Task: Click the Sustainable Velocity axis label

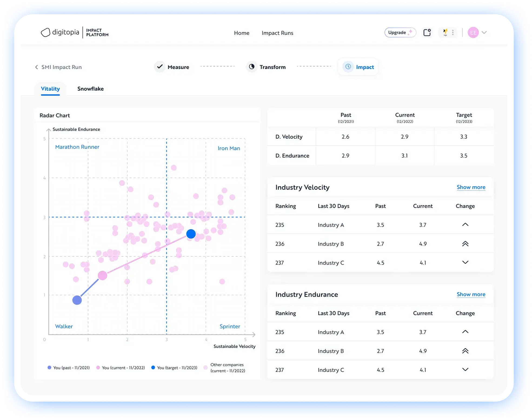Action: point(234,346)
